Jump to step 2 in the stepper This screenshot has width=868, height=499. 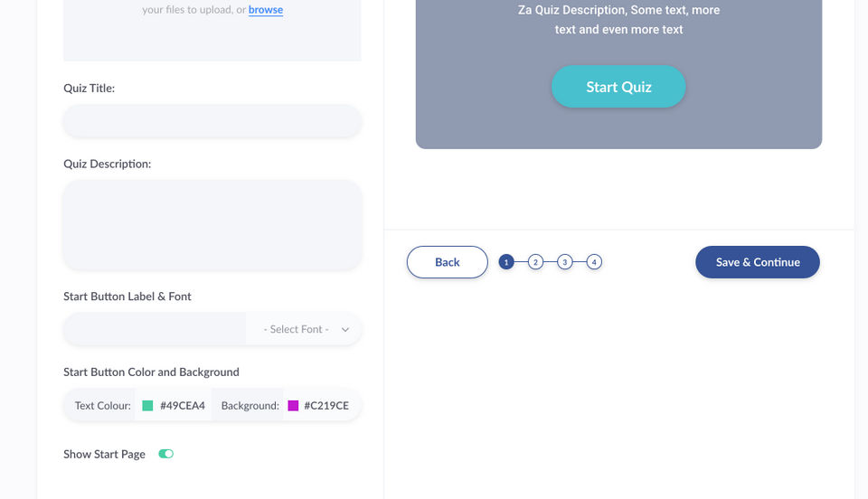coord(535,262)
